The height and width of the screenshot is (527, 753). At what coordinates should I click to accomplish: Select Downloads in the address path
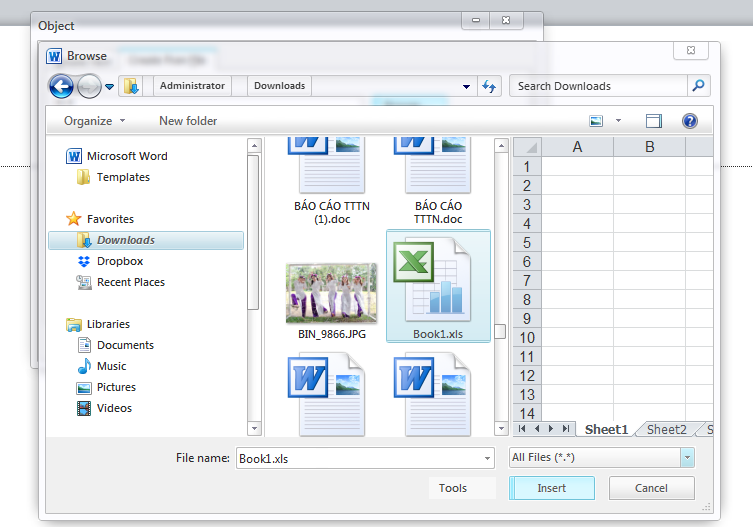[x=279, y=86]
